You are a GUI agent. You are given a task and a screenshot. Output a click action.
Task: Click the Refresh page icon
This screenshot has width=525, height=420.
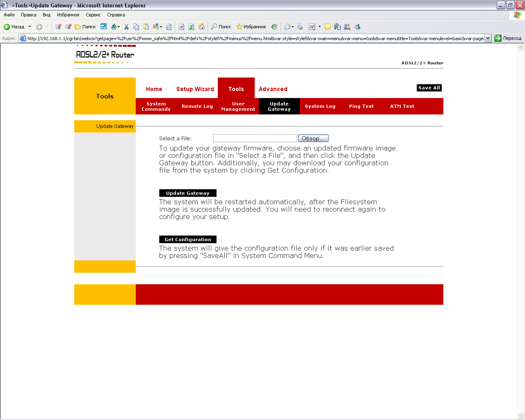tap(191, 27)
